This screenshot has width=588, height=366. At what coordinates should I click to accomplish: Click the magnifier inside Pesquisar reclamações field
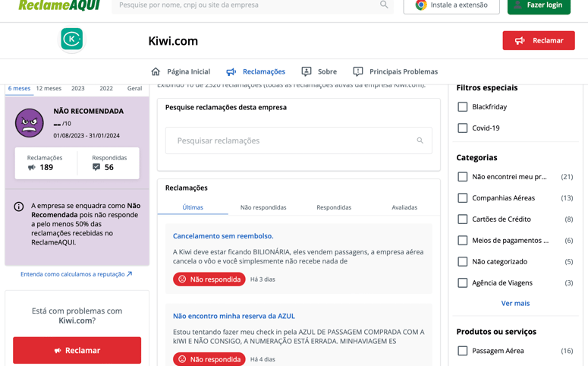[420, 140]
